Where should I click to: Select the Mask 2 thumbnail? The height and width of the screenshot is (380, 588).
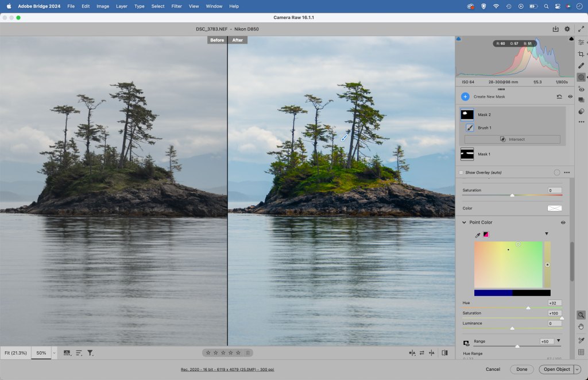[467, 114]
